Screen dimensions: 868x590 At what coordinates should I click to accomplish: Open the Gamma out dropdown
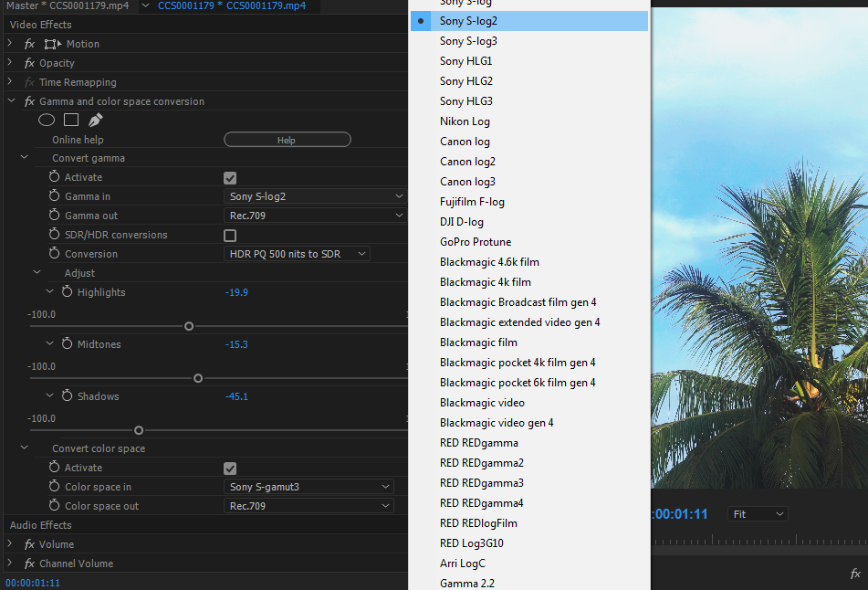point(314,216)
